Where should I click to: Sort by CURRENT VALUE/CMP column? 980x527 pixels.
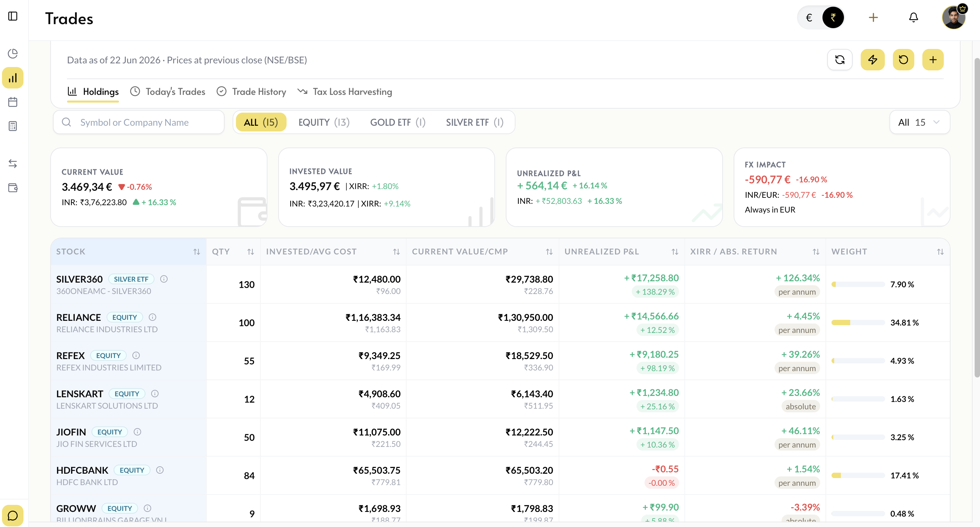click(549, 252)
